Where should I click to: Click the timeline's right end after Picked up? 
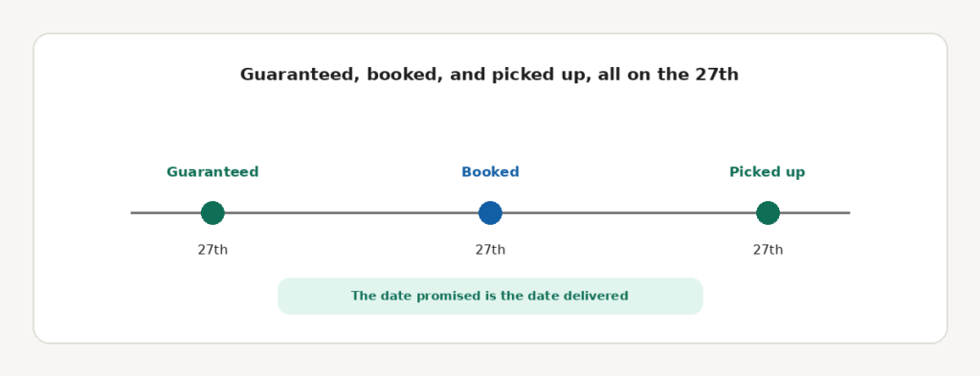pos(814,213)
